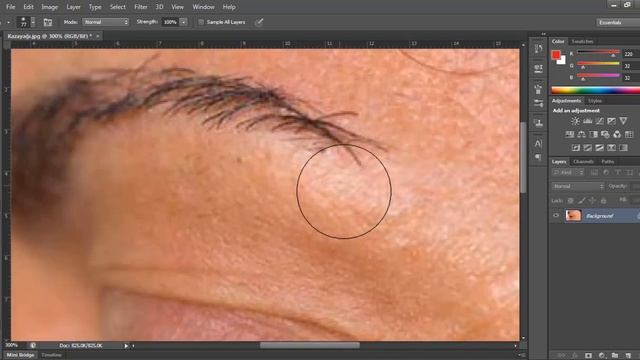Viewport: 640px width, 360px height.
Task: Expand the collapsed panel dock arrows
Action: (543, 34)
